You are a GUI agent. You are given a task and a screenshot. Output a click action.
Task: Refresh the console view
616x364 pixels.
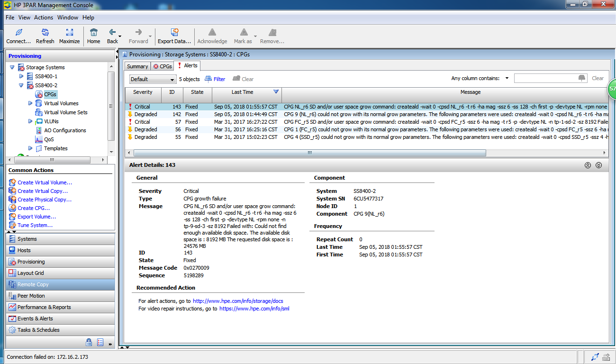[x=45, y=36]
